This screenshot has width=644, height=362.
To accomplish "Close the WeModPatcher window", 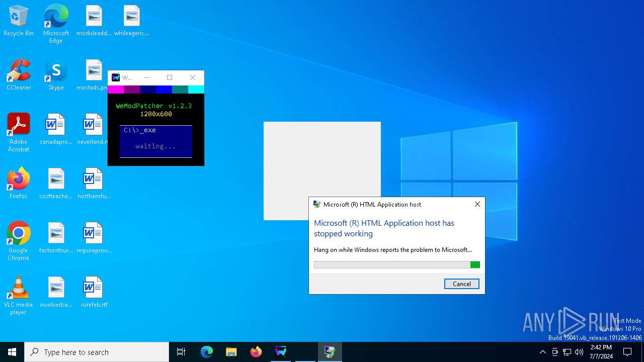I will [193, 77].
